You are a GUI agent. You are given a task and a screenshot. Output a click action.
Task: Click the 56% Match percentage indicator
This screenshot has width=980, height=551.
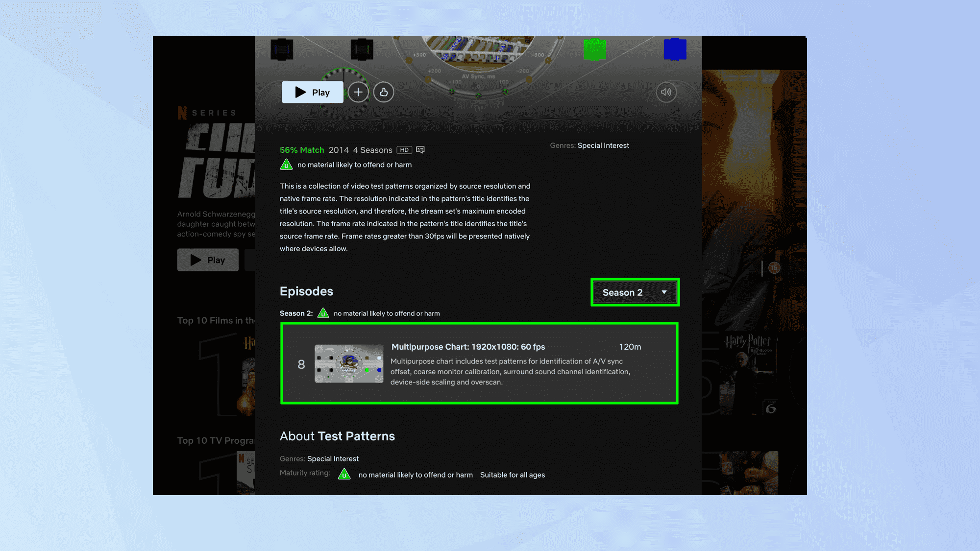click(x=301, y=149)
